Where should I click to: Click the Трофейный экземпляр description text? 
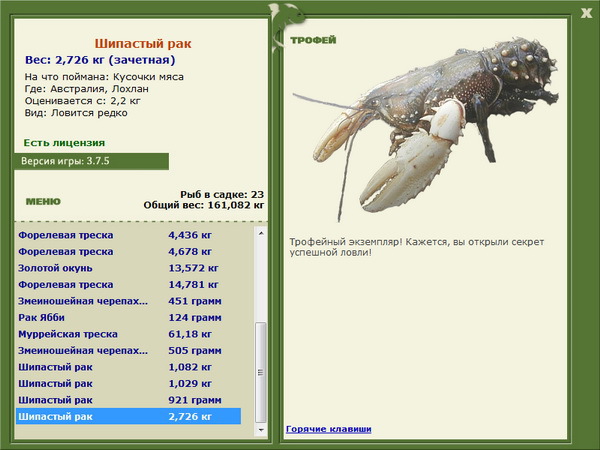point(416,247)
